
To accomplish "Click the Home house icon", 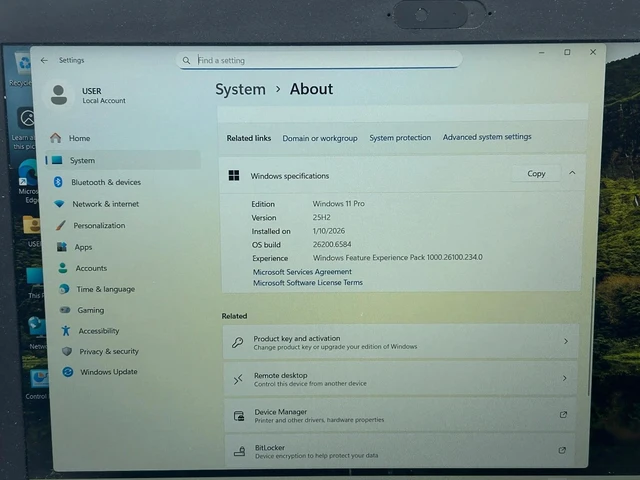I will 56,138.
